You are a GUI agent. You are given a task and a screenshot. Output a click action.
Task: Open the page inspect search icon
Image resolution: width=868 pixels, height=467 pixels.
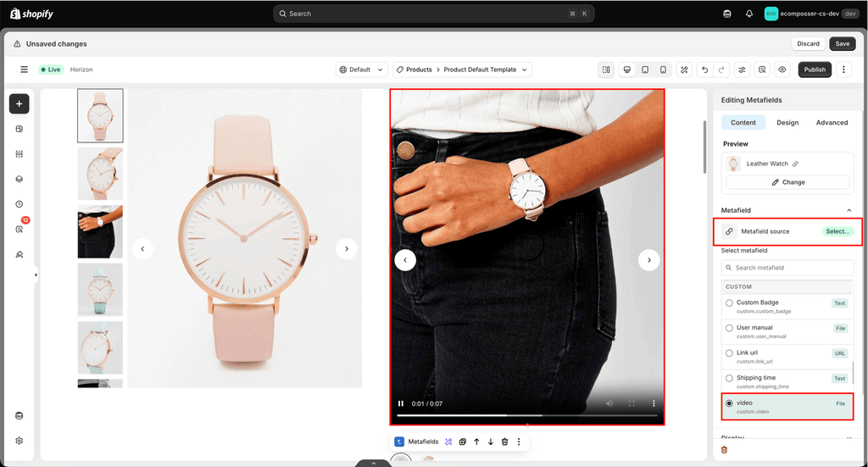point(762,69)
